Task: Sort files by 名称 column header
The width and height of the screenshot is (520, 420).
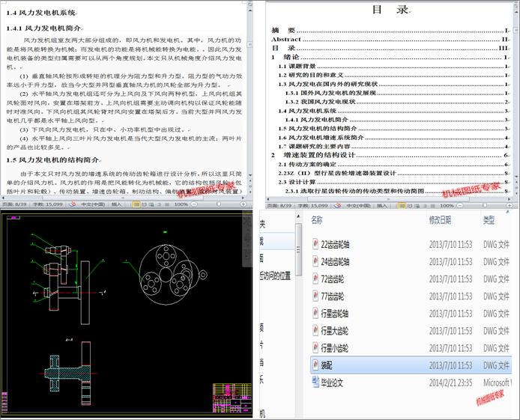Action: pyautogui.click(x=316, y=219)
